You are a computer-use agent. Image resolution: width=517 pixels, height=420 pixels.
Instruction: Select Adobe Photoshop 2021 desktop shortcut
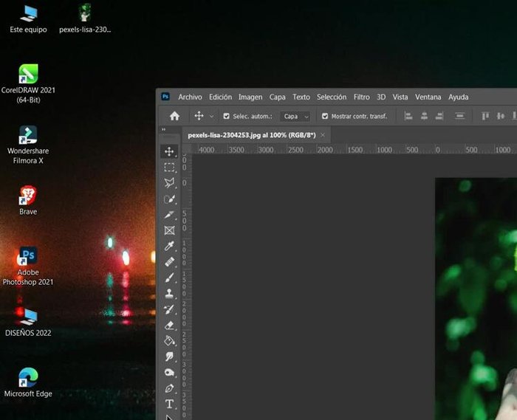(x=28, y=266)
